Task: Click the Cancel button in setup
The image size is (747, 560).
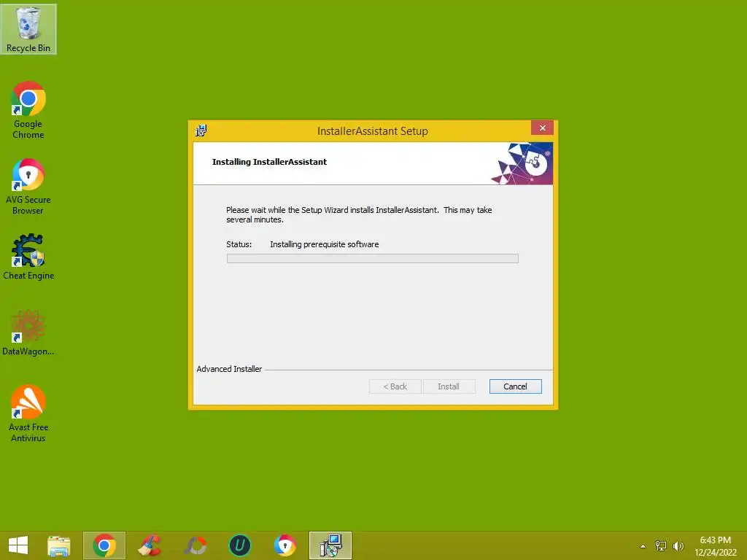Action: click(515, 386)
